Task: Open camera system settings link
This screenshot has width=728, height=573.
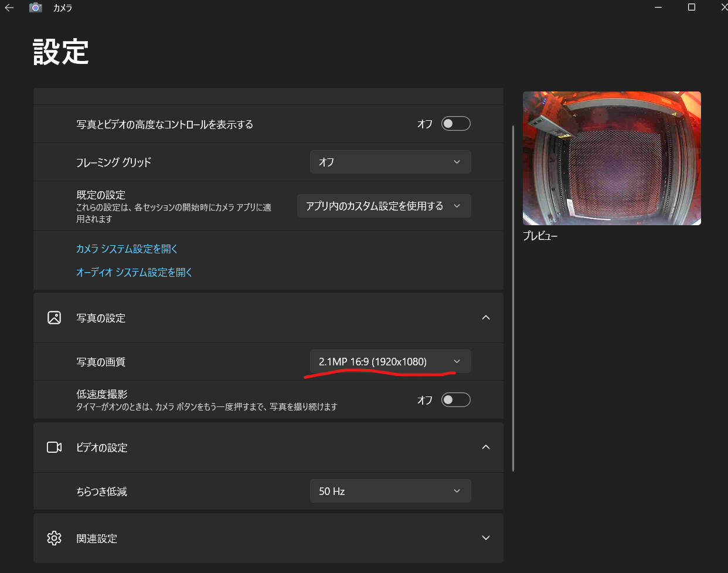Action: [x=127, y=249]
